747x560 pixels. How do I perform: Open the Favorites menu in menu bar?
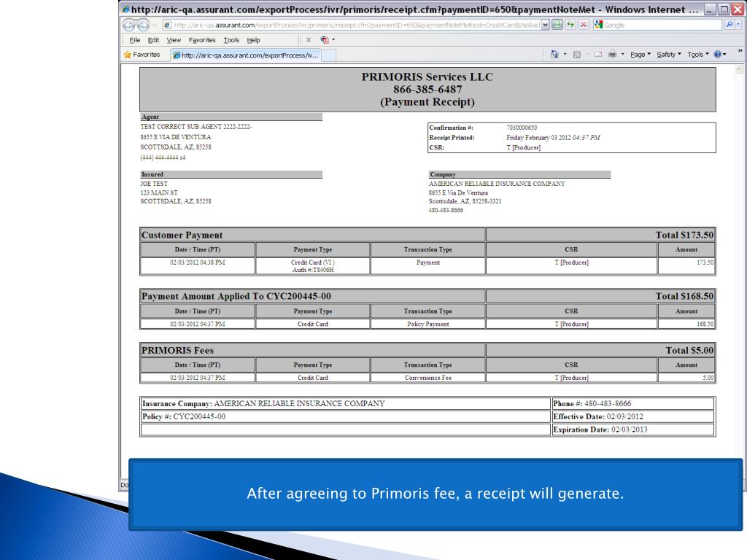(202, 40)
